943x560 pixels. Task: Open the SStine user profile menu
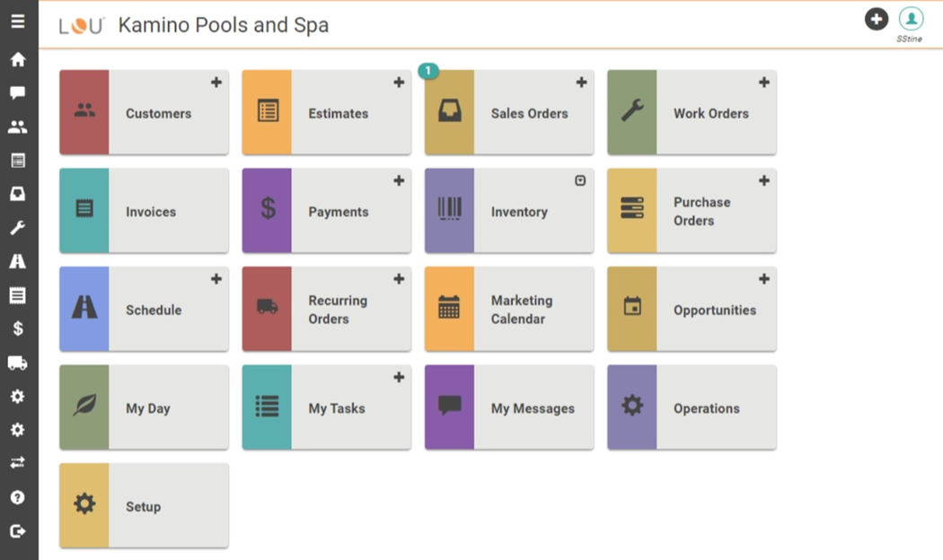point(911,19)
